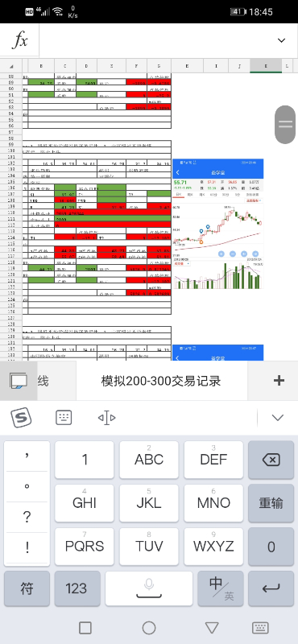Collapse the keyboard with down chevron
This screenshot has height=644, width=298.
(278, 418)
